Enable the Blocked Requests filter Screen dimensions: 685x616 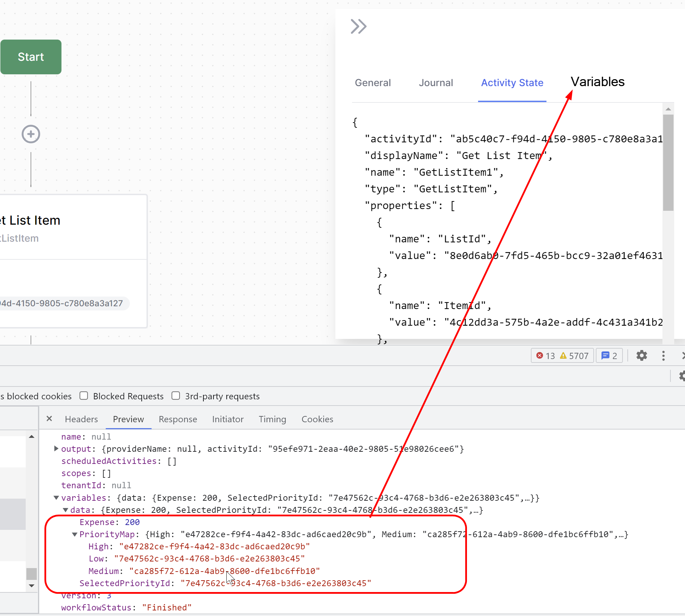[84, 396]
